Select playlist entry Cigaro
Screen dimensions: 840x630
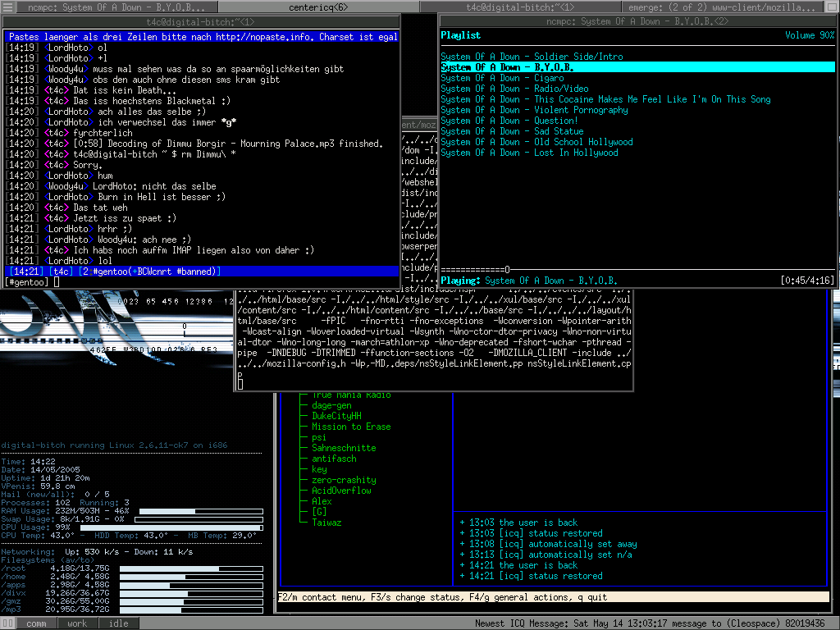(503, 78)
